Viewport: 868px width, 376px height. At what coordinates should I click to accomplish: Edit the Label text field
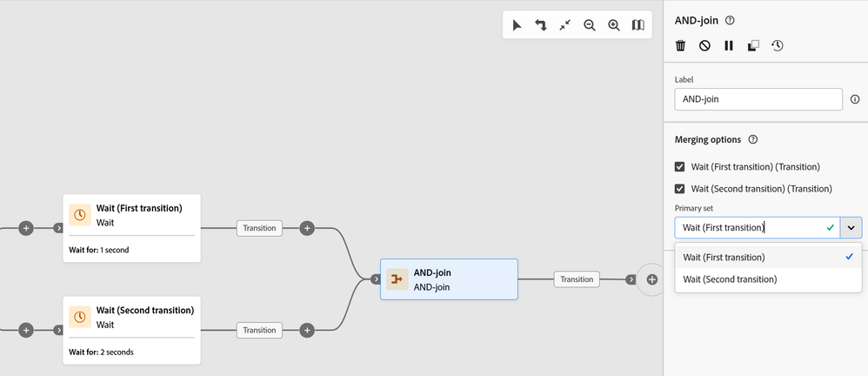(758, 99)
